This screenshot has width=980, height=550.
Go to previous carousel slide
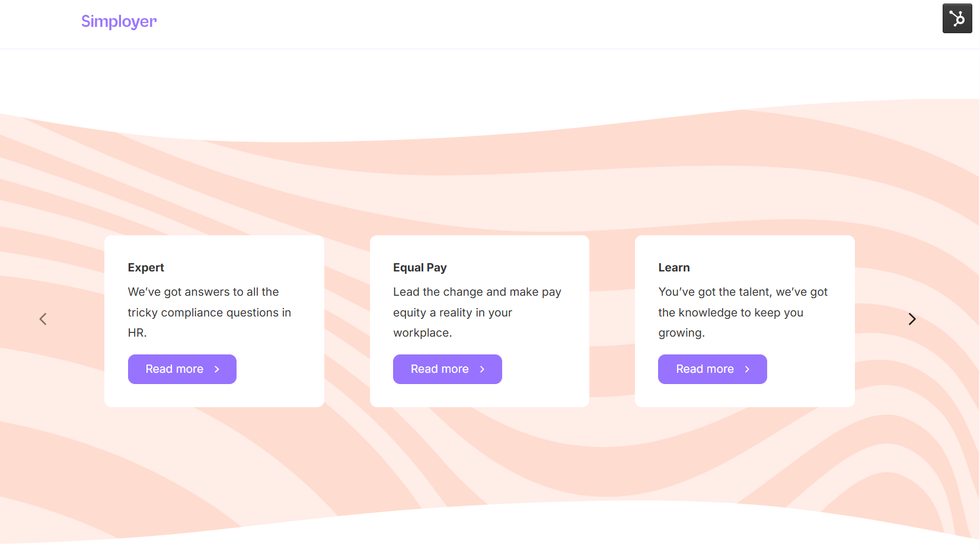tap(43, 319)
